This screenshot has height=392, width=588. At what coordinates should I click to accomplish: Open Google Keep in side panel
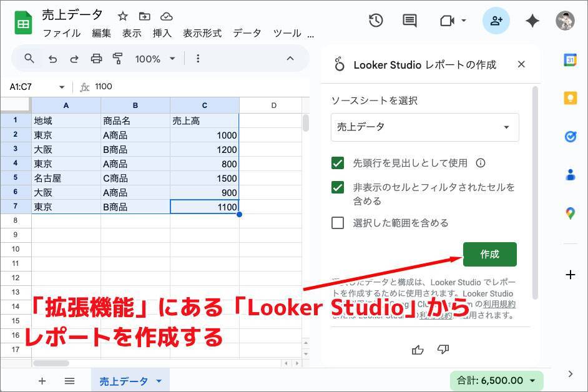click(570, 98)
